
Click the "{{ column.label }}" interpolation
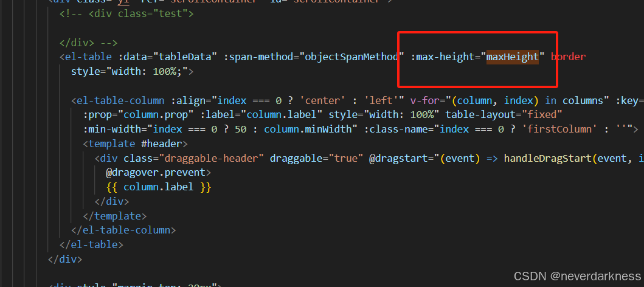click(x=159, y=187)
